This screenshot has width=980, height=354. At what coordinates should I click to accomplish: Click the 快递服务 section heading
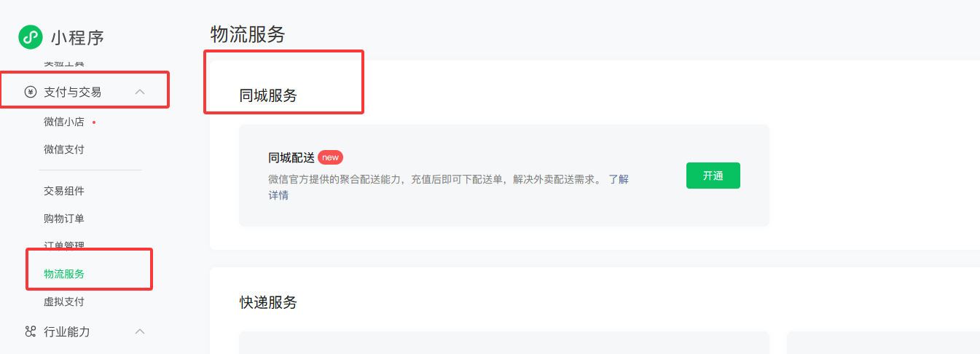(x=268, y=302)
